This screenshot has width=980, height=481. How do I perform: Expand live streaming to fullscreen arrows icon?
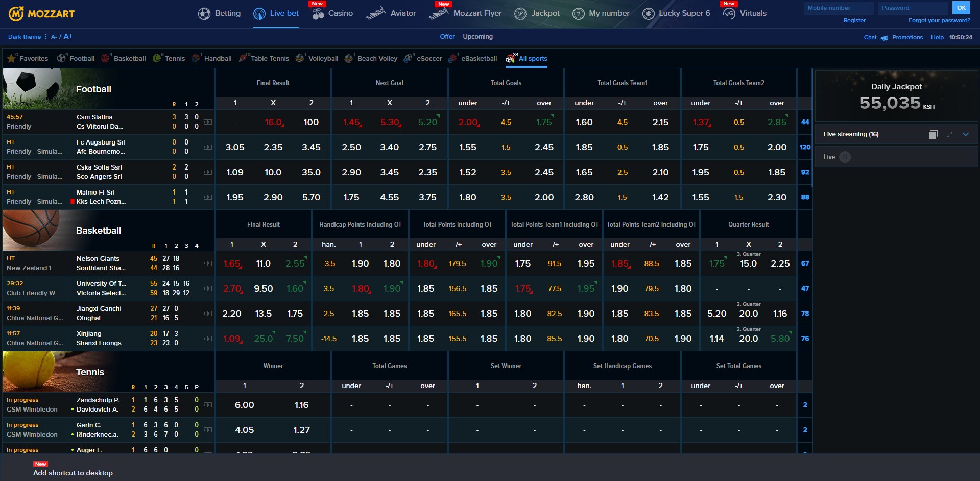point(949,134)
